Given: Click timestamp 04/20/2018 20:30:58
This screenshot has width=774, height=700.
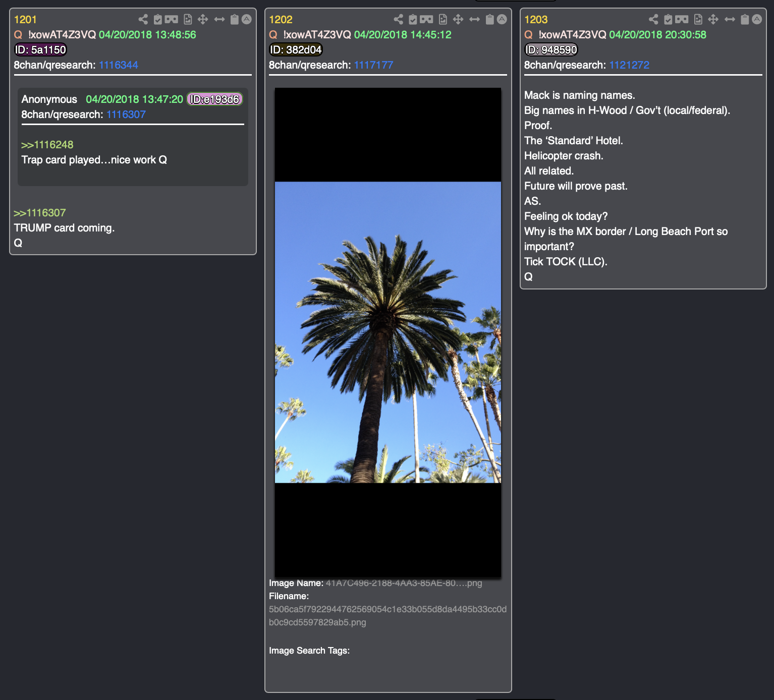Looking at the screenshot, I should [658, 35].
